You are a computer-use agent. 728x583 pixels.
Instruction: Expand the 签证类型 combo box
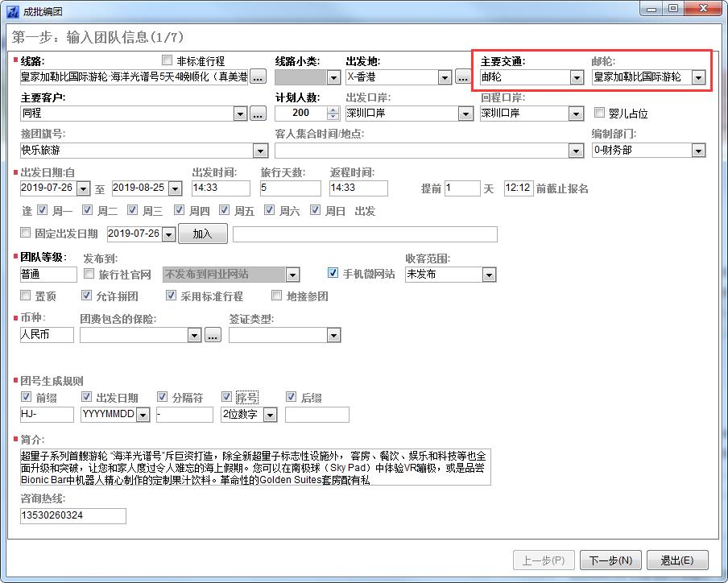pyautogui.click(x=333, y=336)
